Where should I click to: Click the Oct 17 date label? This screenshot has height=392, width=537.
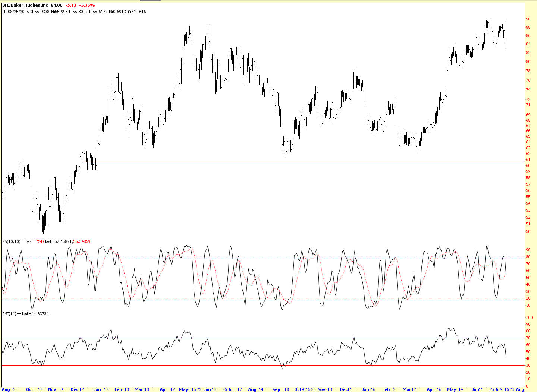pyautogui.click(x=34, y=389)
